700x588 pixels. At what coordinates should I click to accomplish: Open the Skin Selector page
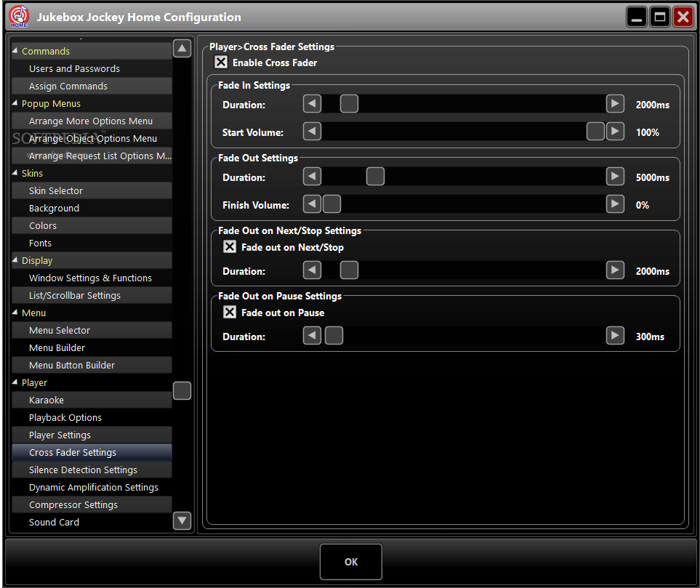click(x=92, y=190)
